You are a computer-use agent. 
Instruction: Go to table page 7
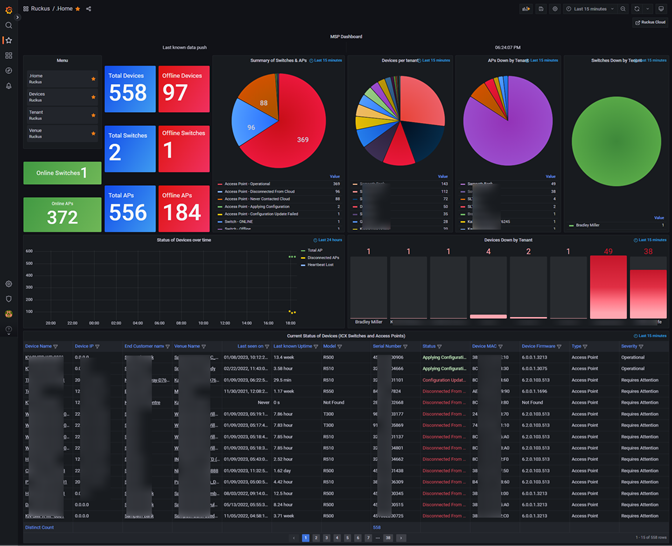(x=368, y=538)
